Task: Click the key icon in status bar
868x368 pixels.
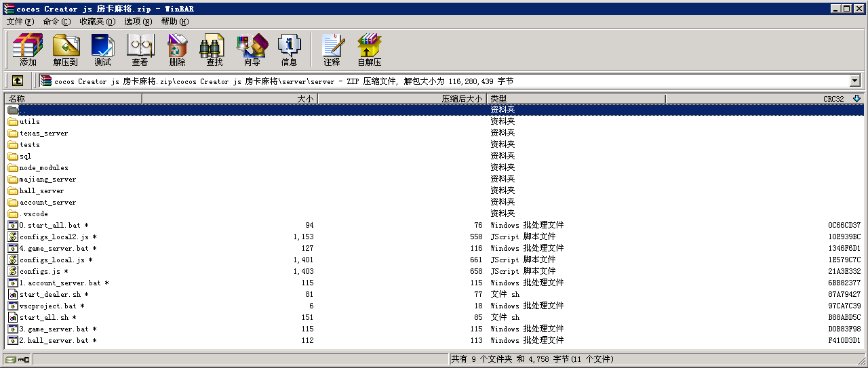Action: pyautogui.click(x=23, y=360)
